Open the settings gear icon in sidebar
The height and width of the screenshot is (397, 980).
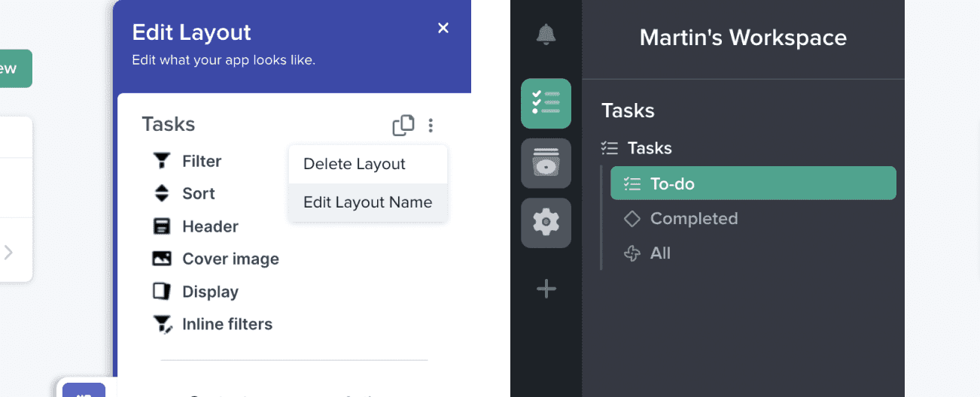click(546, 223)
